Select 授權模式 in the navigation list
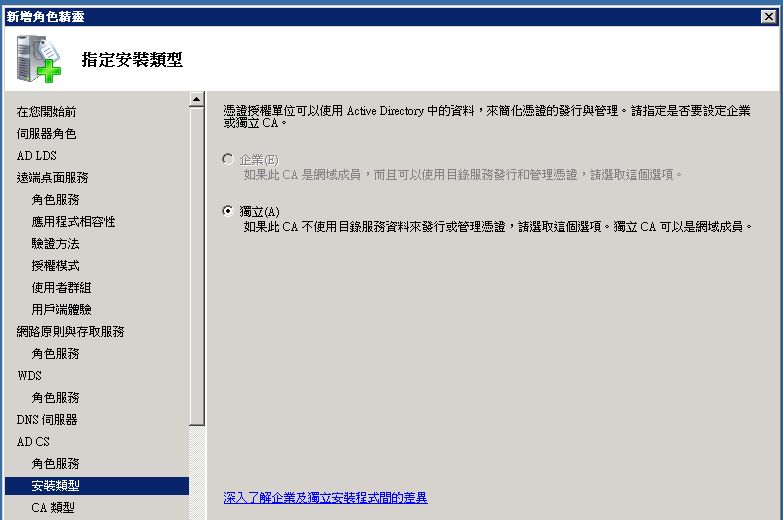 click(x=55, y=265)
